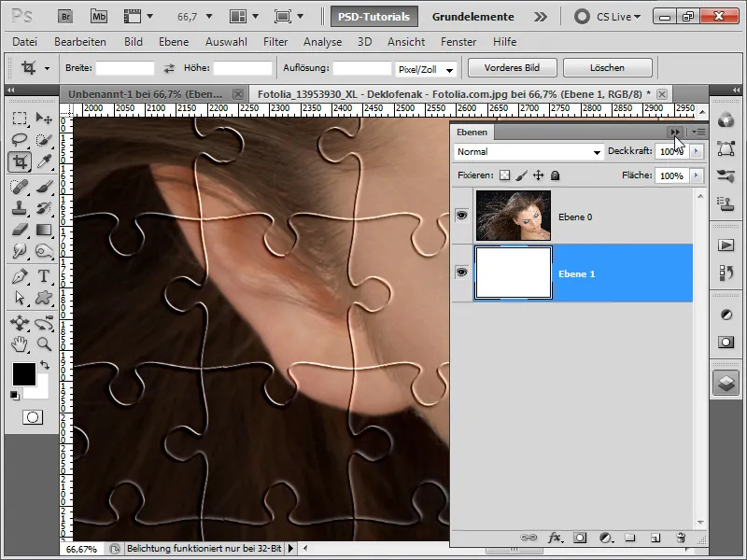The height and width of the screenshot is (560, 747).
Task: Toggle lock all for layer
Action: pyautogui.click(x=555, y=175)
